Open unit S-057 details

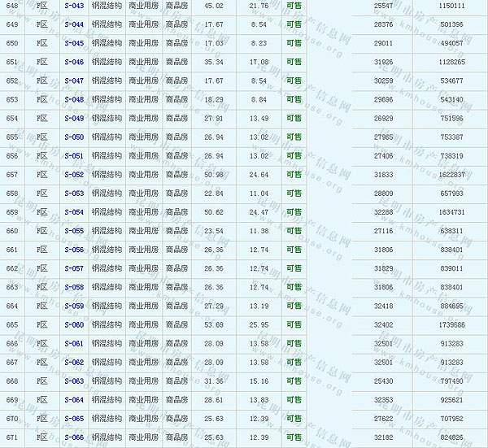pyautogui.click(x=74, y=268)
